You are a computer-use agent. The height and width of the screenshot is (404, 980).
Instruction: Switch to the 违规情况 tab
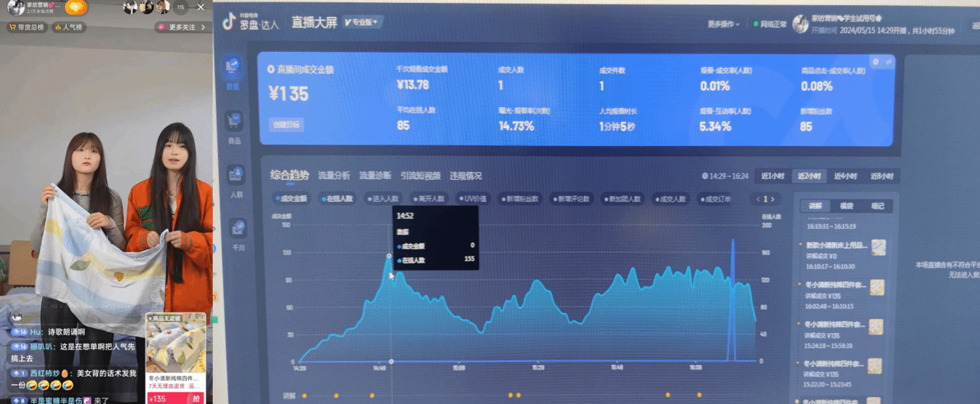[x=465, y=175]
